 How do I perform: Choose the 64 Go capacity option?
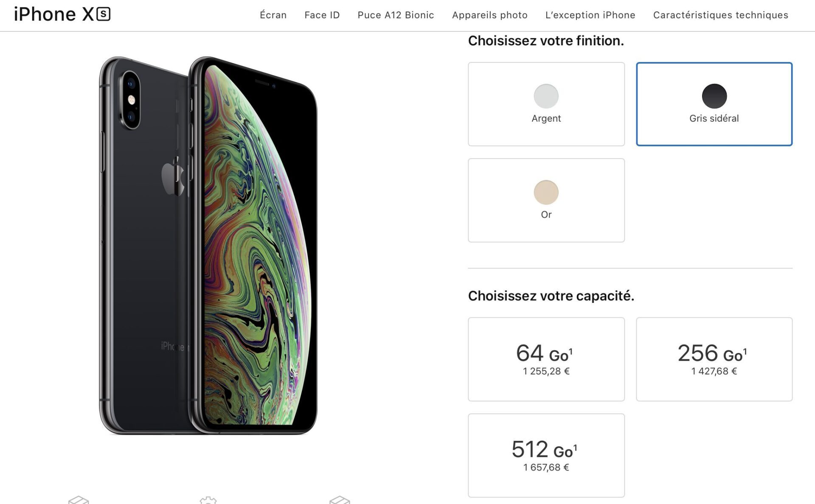(x=546, y=359)
